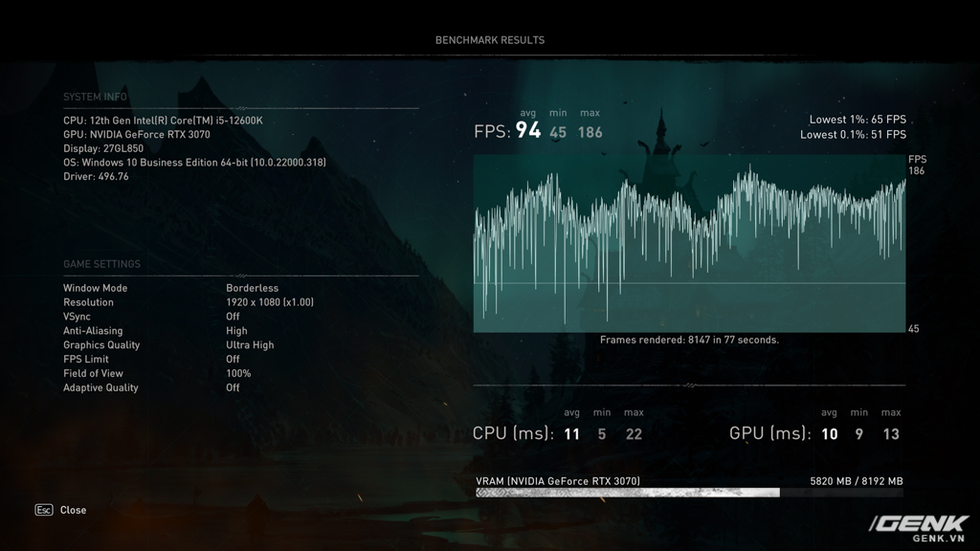Click the Window Mode label
Viewport: 980px width, 551px height.
pyautogui.click(x=95, y=288)
